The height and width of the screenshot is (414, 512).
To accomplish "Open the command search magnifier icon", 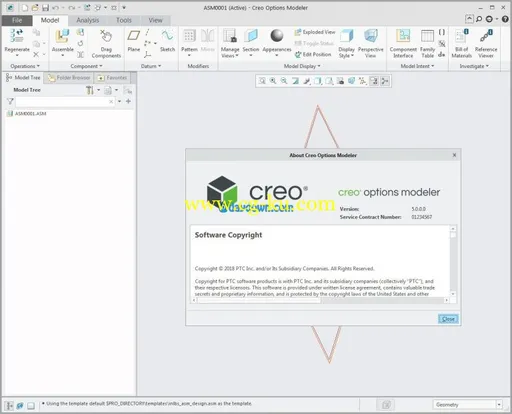I will [x=479, y=19].
